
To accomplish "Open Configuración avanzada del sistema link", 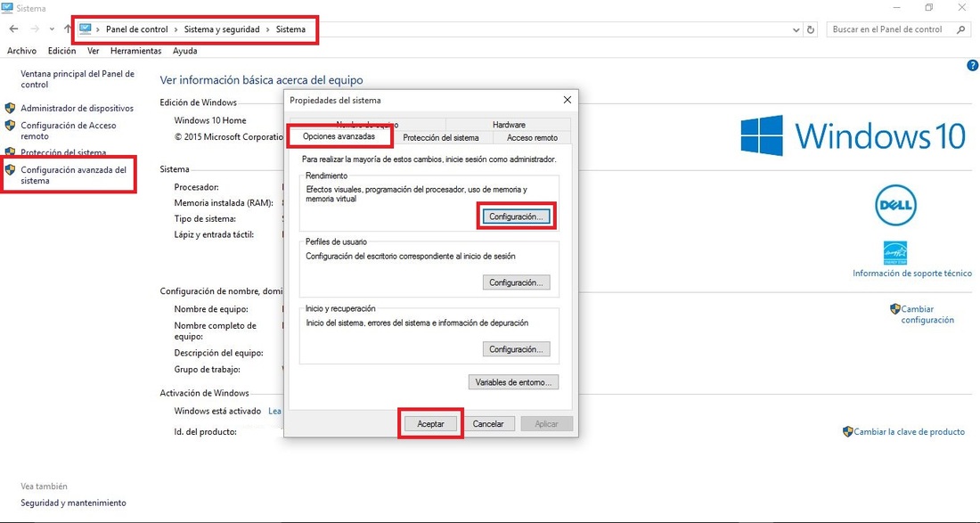I will click(x=73, y=175).
